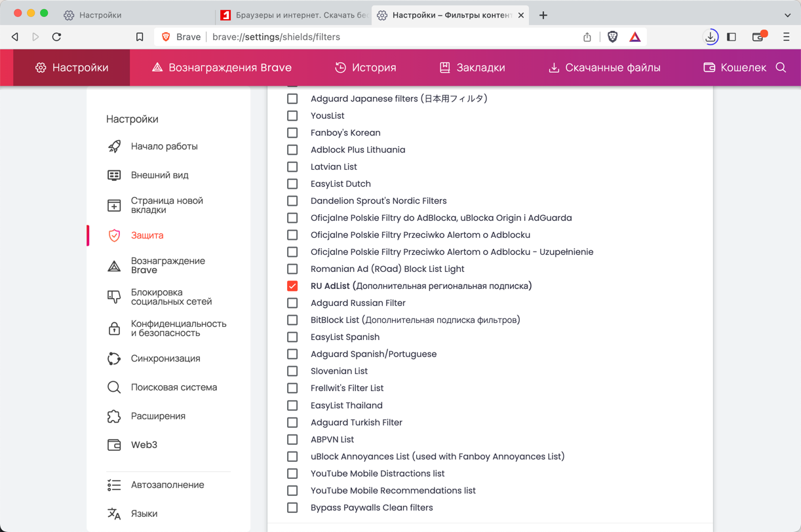Click the Конфиденциальность и безопасность lock icon
801x532 pixels.
(114, 328)
